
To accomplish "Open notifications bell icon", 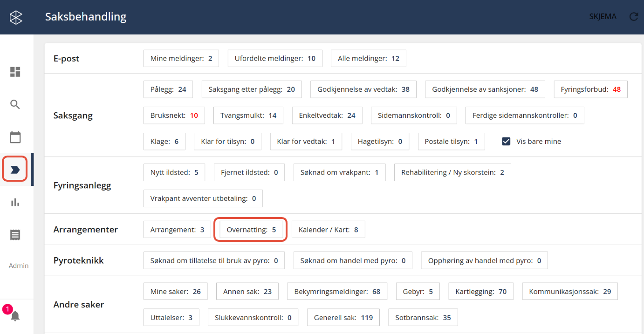I will pyautogui.click(x=15, y=316).
